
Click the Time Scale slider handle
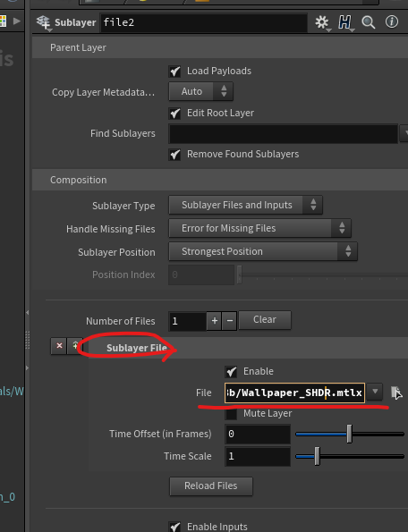click(317, 456)
